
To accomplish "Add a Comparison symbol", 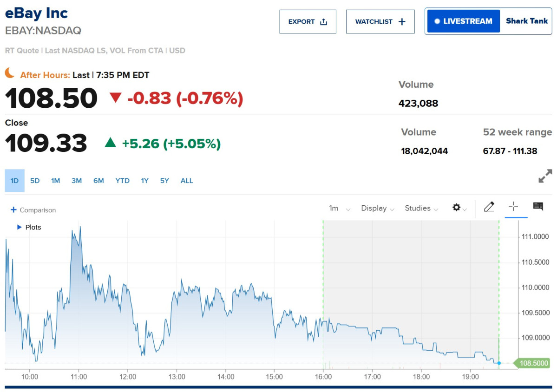I will coord(33,210).
